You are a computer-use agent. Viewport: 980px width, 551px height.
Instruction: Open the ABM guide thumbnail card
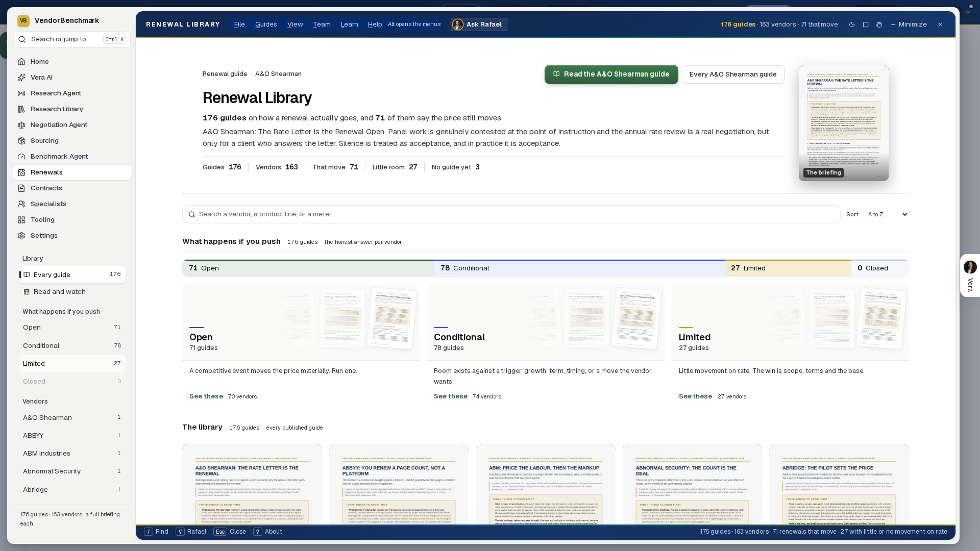tap(545, 484)
